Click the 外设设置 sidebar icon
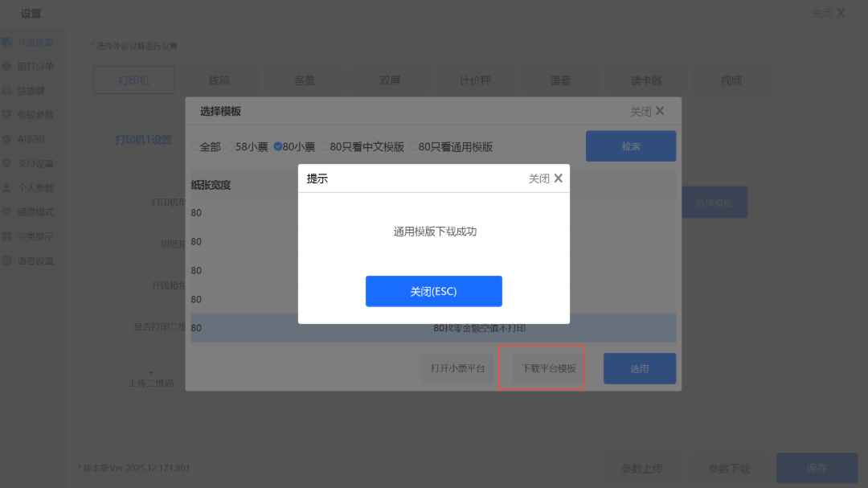The image size is (868, 488). tap(6, 42)
